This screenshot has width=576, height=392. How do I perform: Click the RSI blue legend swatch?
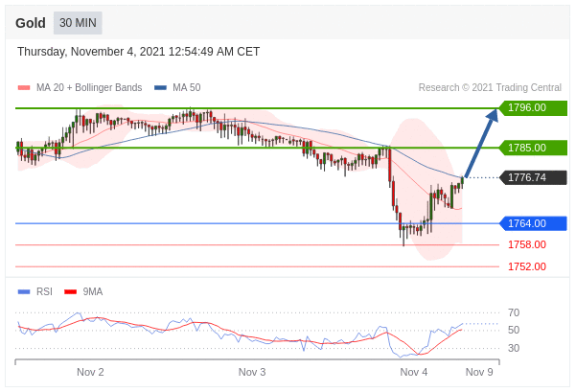pos(24,291)
